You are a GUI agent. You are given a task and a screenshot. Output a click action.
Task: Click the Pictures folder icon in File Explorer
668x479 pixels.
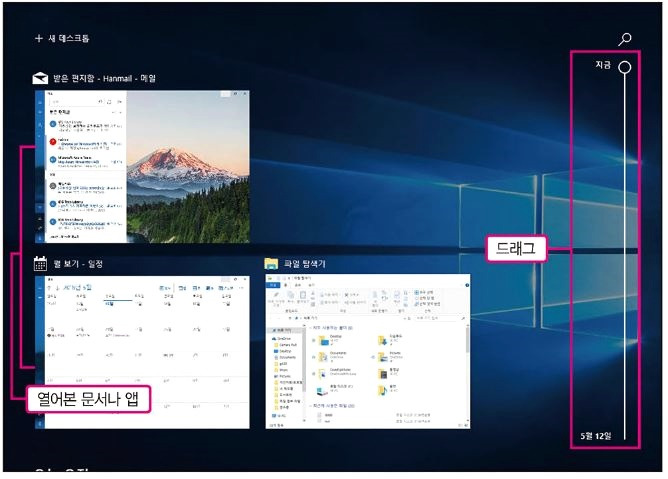[x=383, y=357]
